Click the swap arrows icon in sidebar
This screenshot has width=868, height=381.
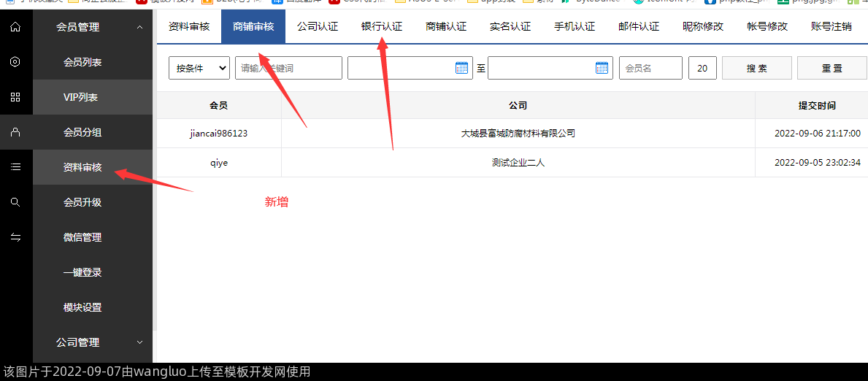[15, 237]
